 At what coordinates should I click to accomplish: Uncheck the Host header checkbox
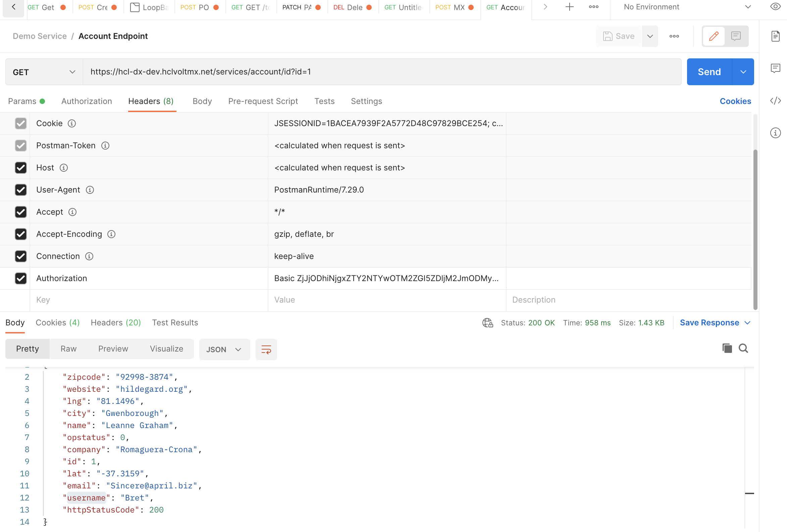(21, 168)
